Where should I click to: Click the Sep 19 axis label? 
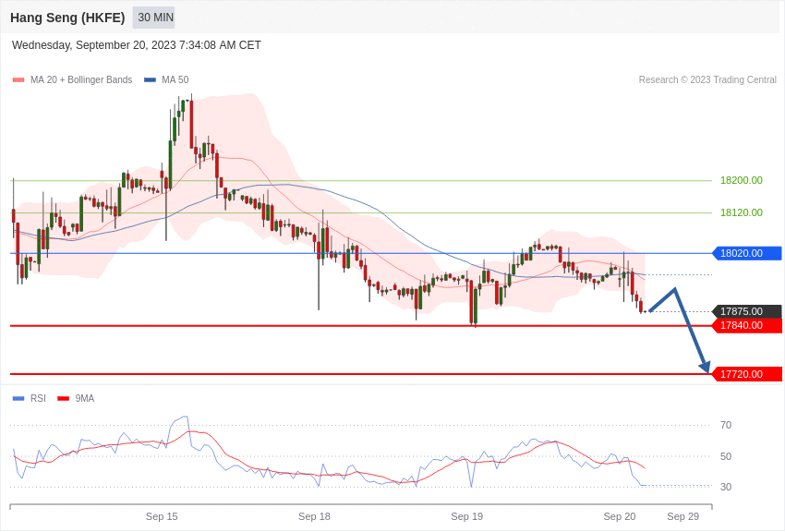[467, 516]
